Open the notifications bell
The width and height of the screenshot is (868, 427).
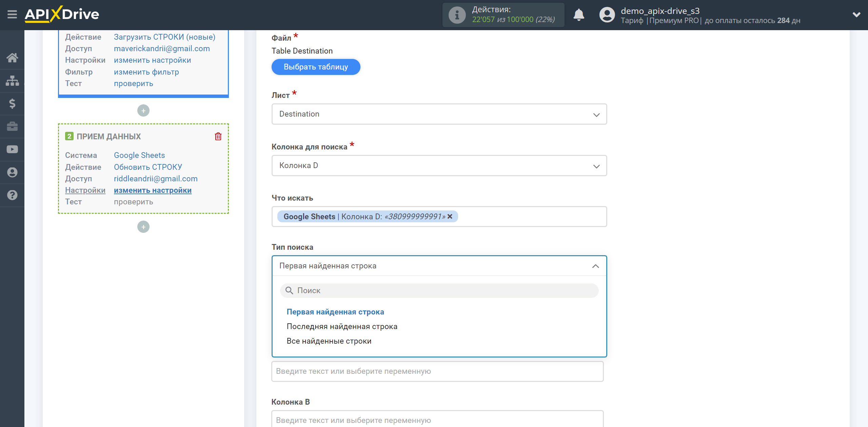point(579,15)
